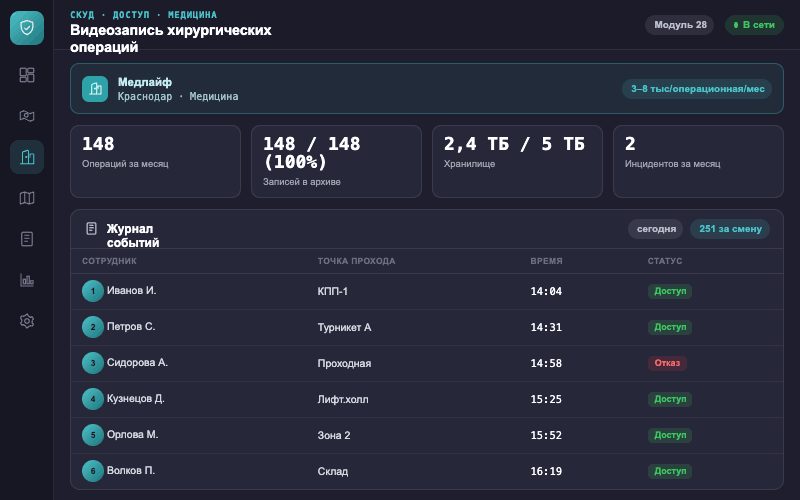Click the Зона 2 access point cell

pos(334,436)
